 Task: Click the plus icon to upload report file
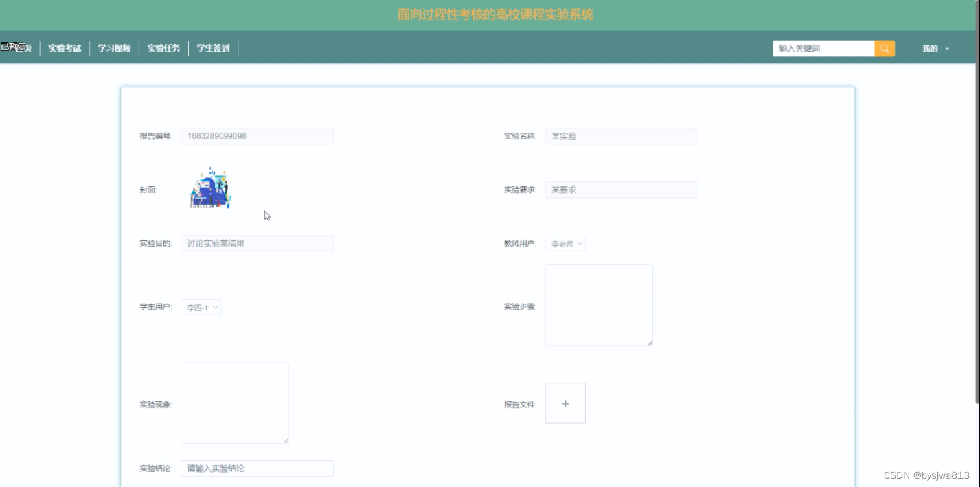(565, 403)
